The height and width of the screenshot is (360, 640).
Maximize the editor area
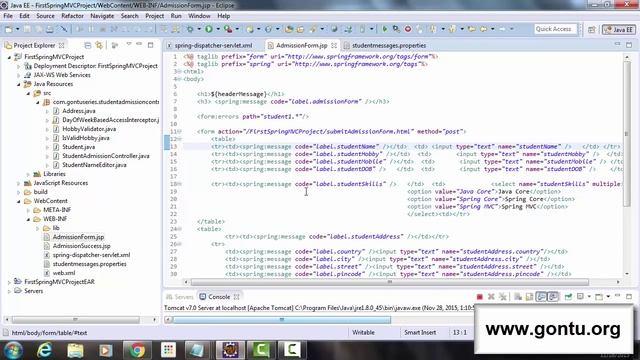tap(629, 44)
